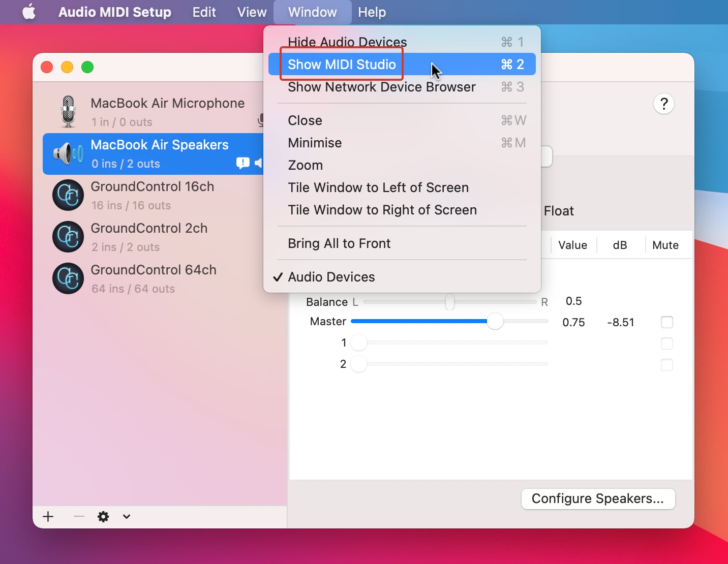Open the View menu
The width and height of the screenshot is (728, 564).
252,12
